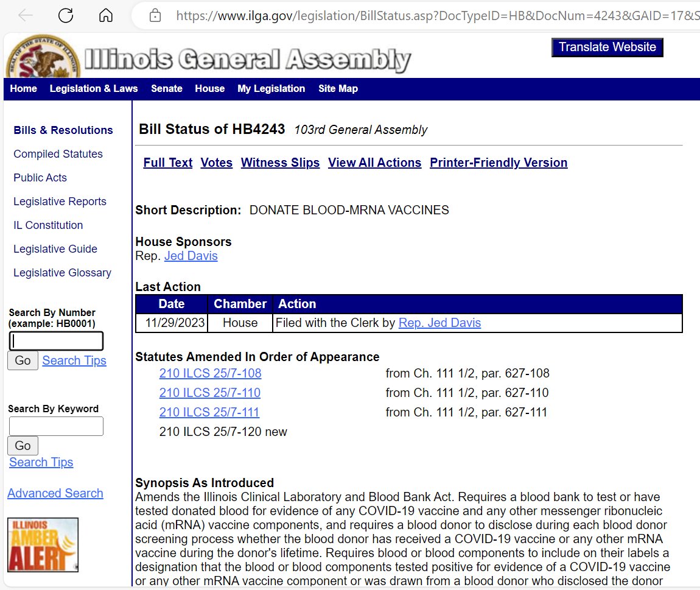
Task: Select Bills & Resolutions in sidebar
Action: (63, 130)
